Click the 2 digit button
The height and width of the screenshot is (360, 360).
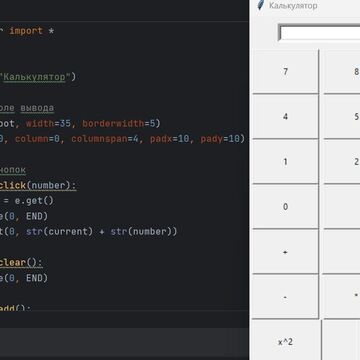point(342,162)
